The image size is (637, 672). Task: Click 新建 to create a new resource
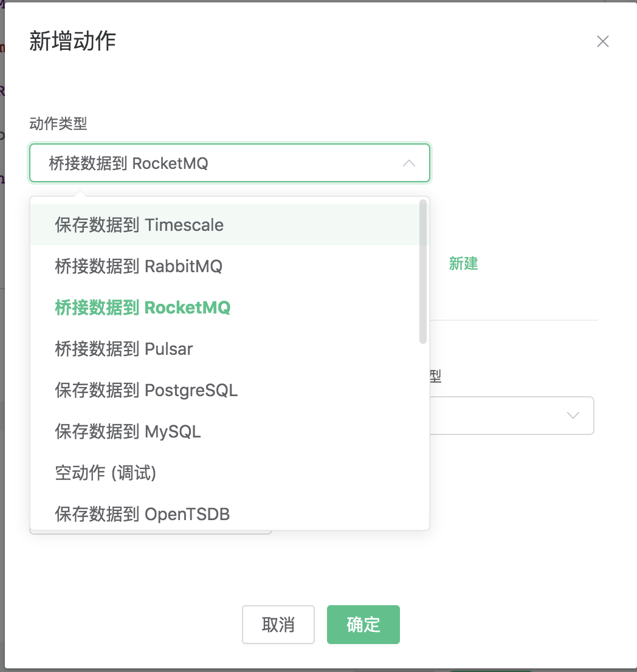464,264
